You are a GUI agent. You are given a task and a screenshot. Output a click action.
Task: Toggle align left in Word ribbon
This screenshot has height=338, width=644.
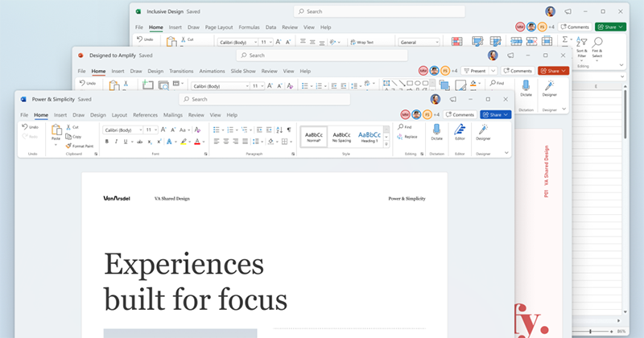pos(217,142)
